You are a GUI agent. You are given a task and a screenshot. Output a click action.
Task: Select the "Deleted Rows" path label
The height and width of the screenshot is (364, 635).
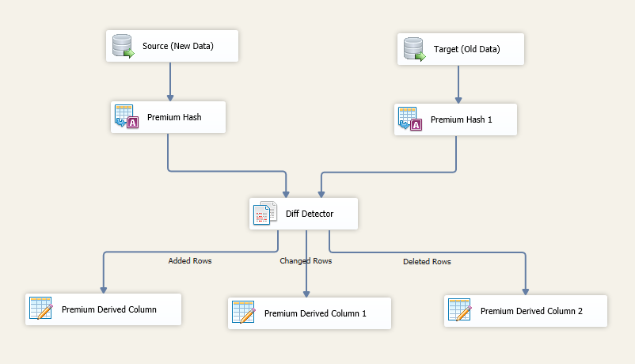(427, 261)
